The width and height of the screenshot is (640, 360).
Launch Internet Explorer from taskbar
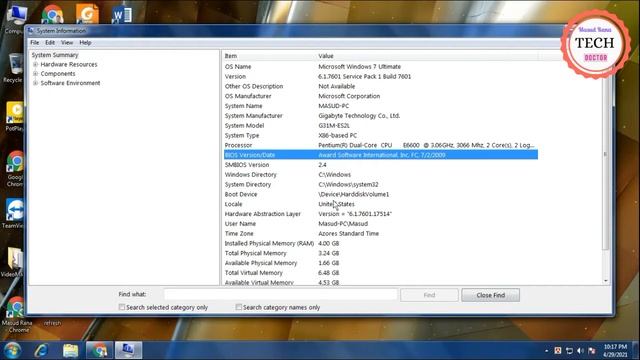pyautogui.click(x=42, y=350)
